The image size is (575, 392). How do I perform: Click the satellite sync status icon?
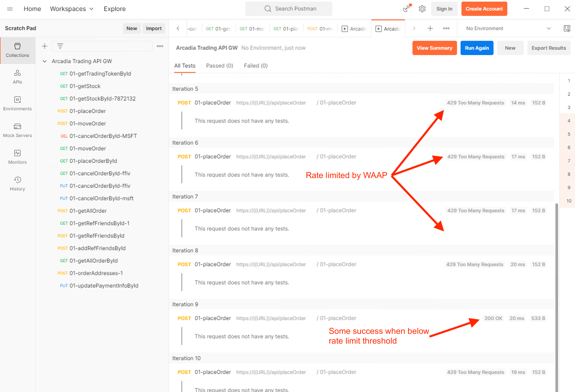tap(406, 9)
